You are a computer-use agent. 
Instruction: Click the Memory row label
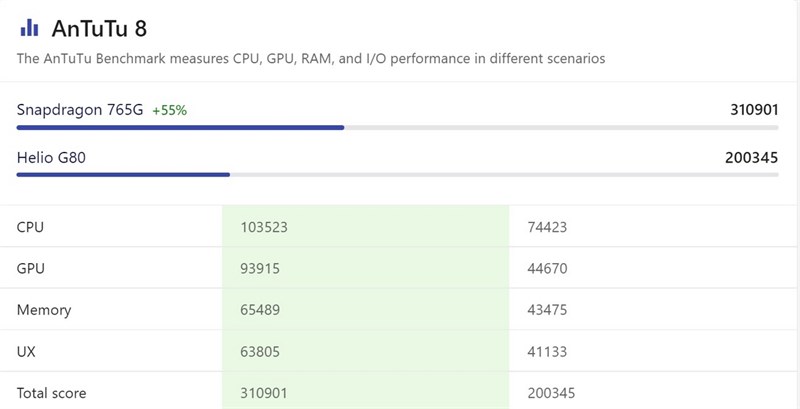[44, 310]
